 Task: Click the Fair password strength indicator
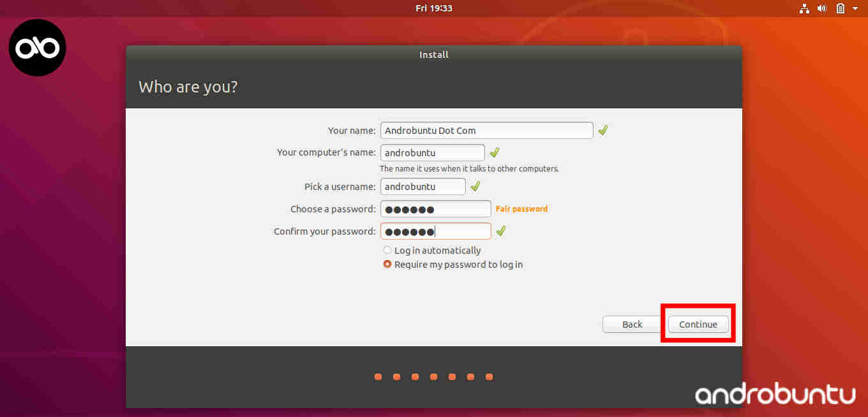click(521, 208)
